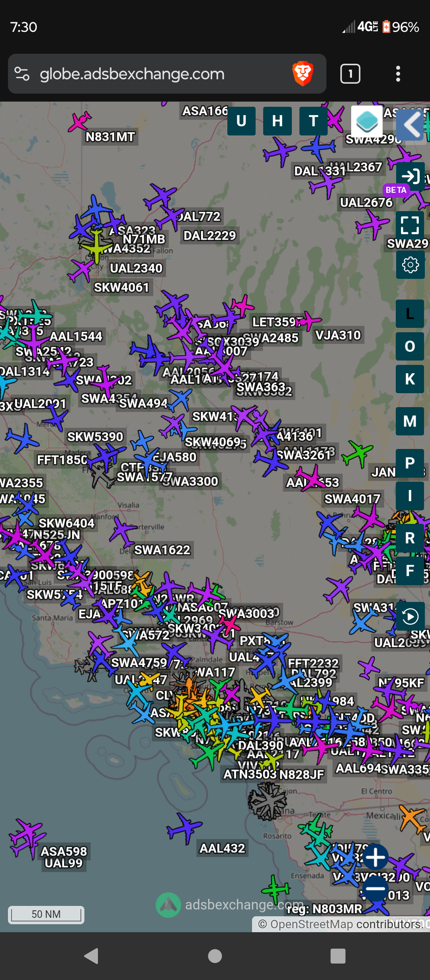Tap the U filter button
Viewport: 430px width, 980px height.
click(241, 121)
